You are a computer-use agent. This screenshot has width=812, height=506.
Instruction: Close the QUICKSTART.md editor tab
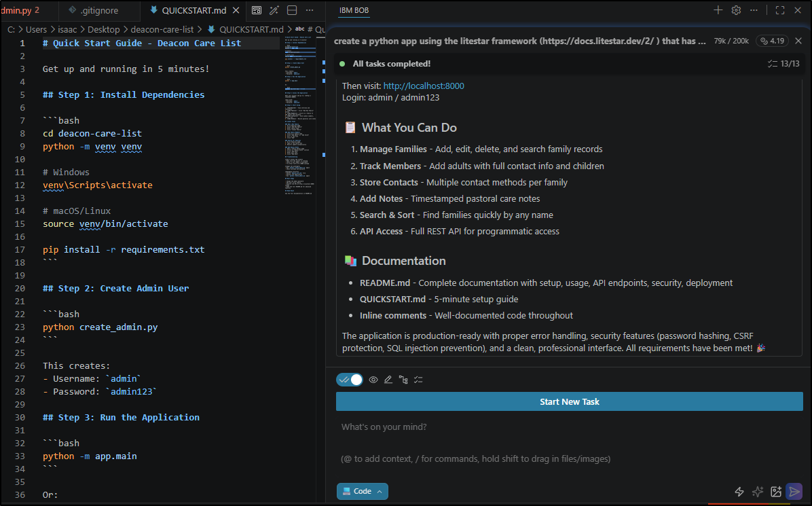pyautogui.click(x=236, y=10)
